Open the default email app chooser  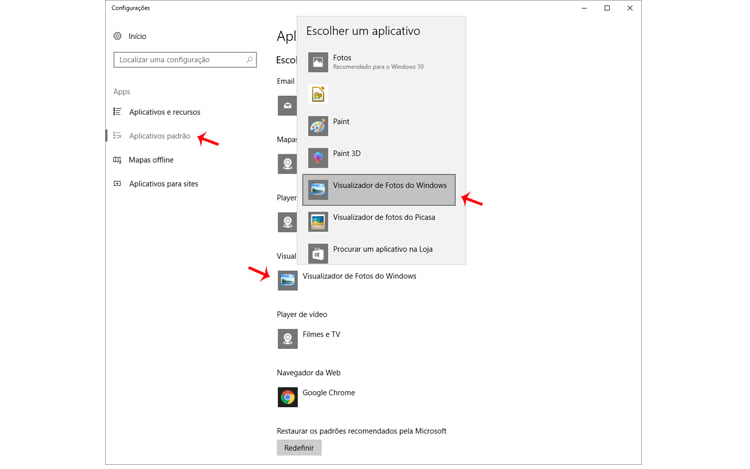tap(287, 106)
